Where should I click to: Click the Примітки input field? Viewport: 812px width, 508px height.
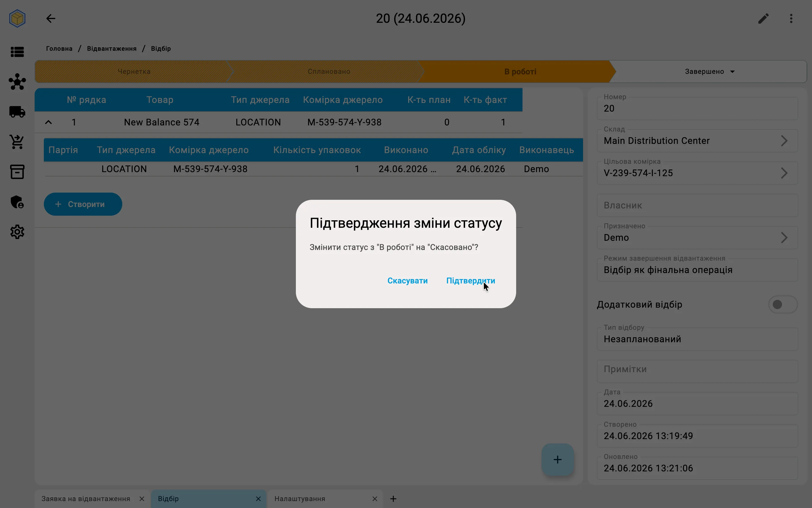pyautogui.click(x=697, y=371)
